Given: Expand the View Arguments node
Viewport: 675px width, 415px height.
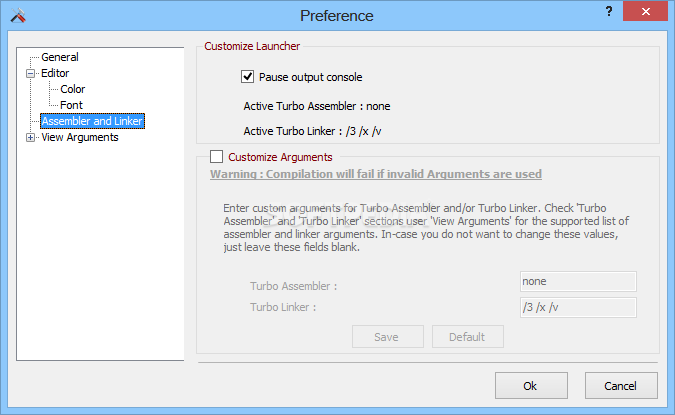Looking at the screenshot, I should (30, 137).
